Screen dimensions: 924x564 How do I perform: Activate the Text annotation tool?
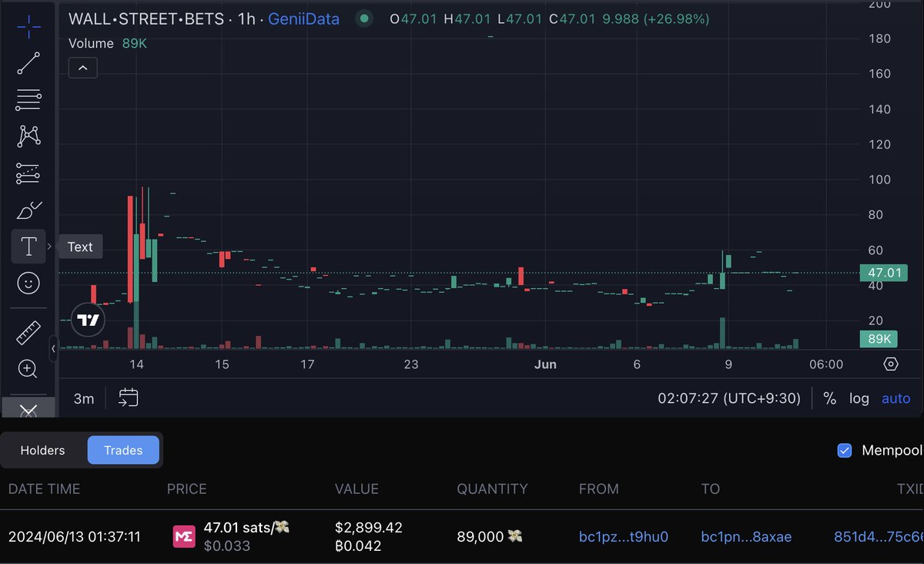pos(28,247)
